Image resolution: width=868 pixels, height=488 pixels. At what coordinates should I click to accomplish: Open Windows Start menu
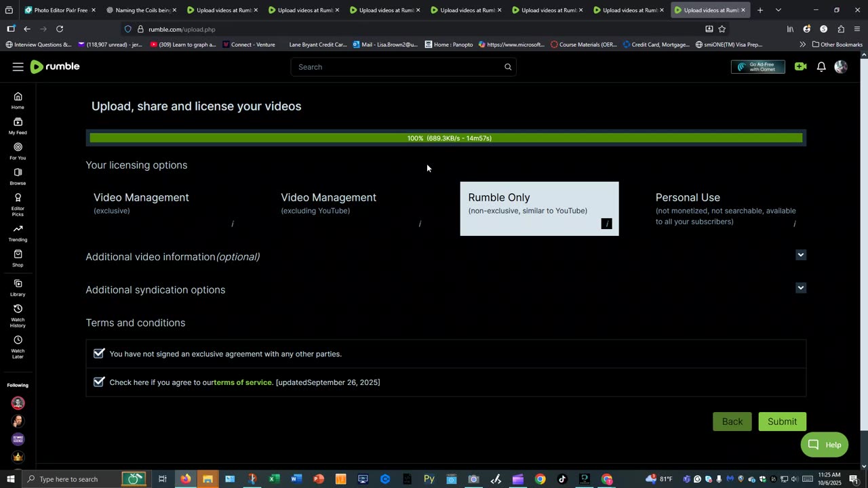click(x=10, y=479)
